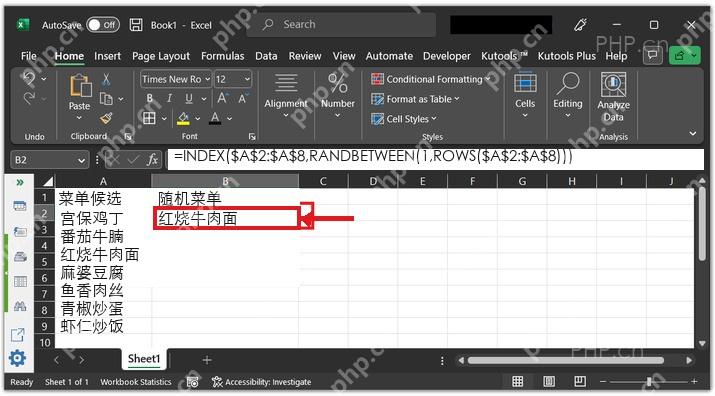Click Increase Font Size icon
Screen dimensions: 715x396
[223, 98]
